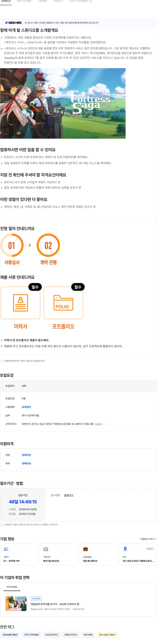
Task: Select the 일학습병행 채용관 tag
Action: coord(10,635)
